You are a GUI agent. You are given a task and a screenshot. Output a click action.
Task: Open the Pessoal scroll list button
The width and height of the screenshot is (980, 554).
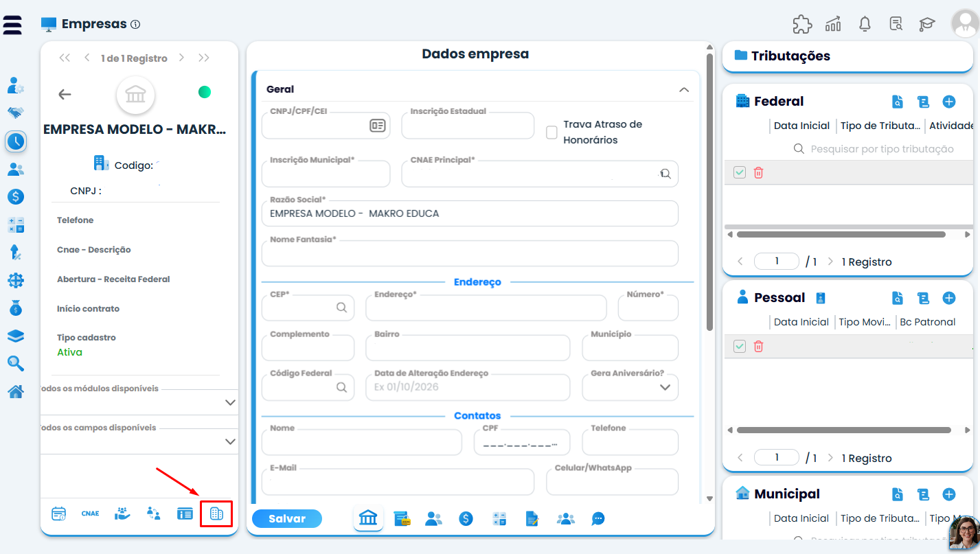[924, 298]
